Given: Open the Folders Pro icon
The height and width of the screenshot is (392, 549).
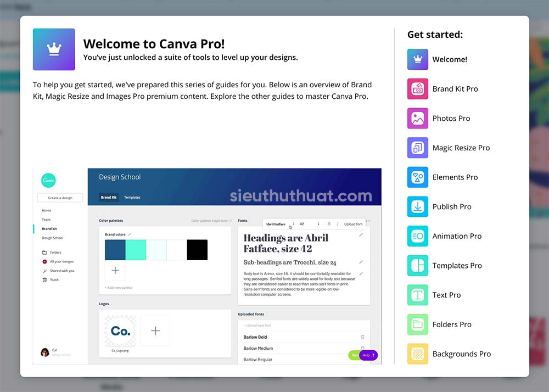Looking at the screenshot, I should 417,324.
